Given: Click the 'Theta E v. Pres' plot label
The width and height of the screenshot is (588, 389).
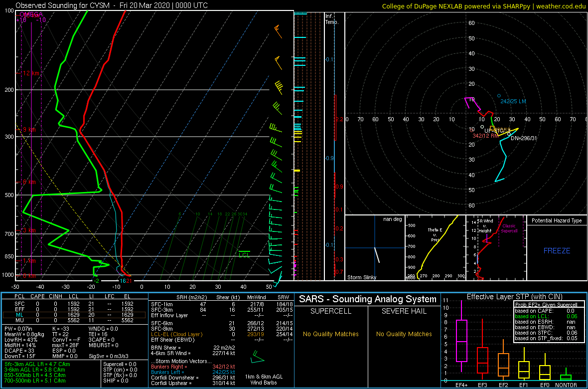Looking at the screenshot, I should [435, 234].
